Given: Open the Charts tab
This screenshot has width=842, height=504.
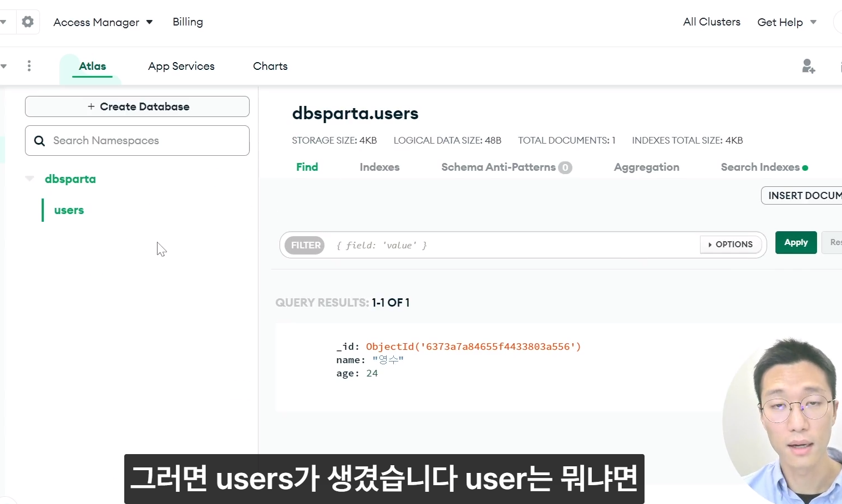Looking at the screenshot, I should (x=270, y=67).
